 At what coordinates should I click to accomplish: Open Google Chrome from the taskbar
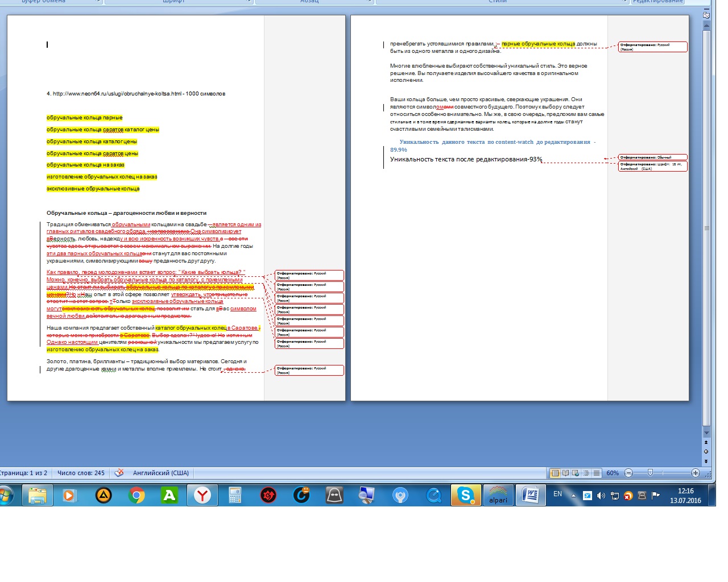point(136,496)
